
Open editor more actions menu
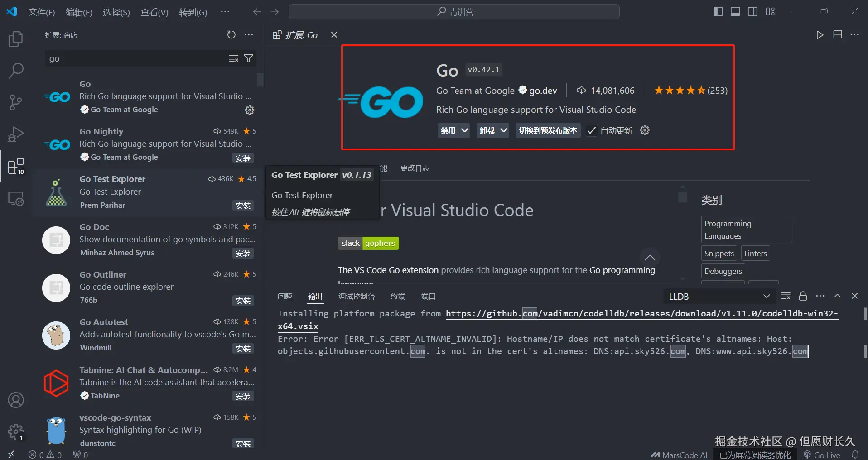point(855,35)
